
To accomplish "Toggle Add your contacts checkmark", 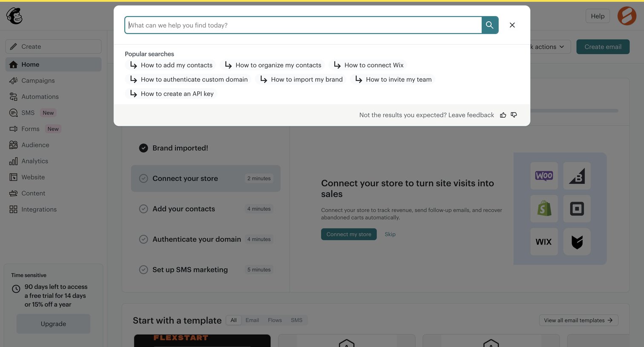I will pyautogui.click(x=144, y=209).
